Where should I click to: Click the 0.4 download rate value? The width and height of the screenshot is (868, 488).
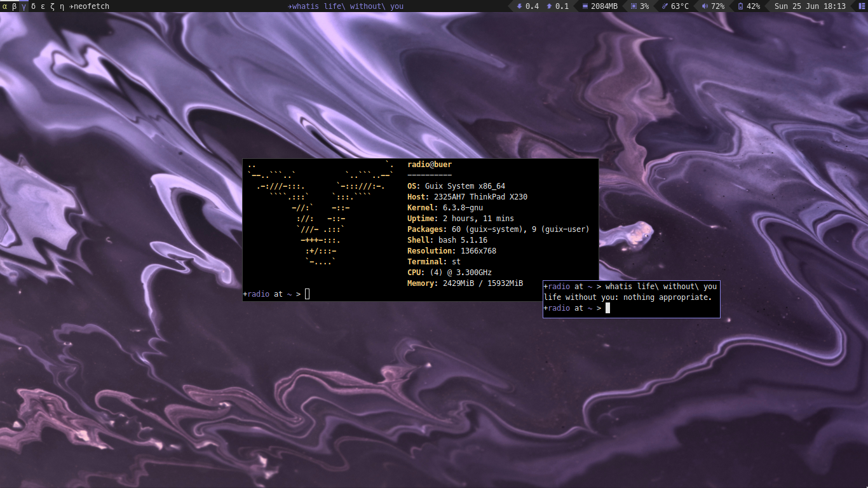point(532,6)
